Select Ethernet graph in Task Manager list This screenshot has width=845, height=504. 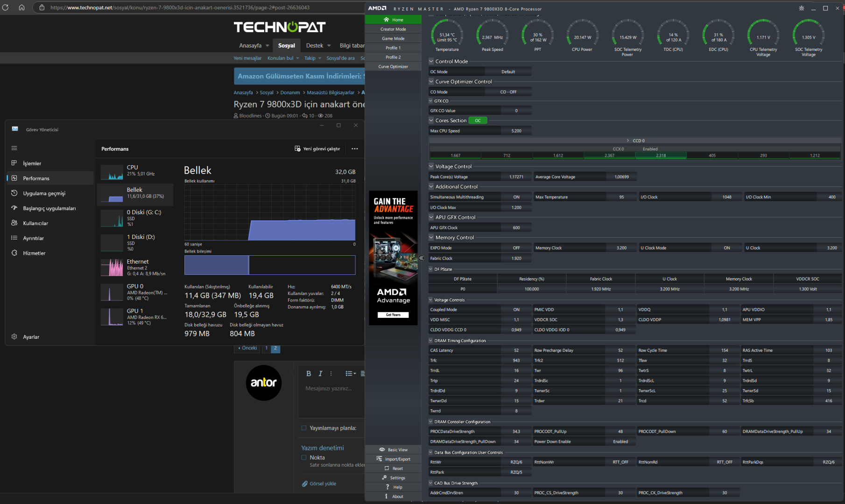click(x=135, y=267)
